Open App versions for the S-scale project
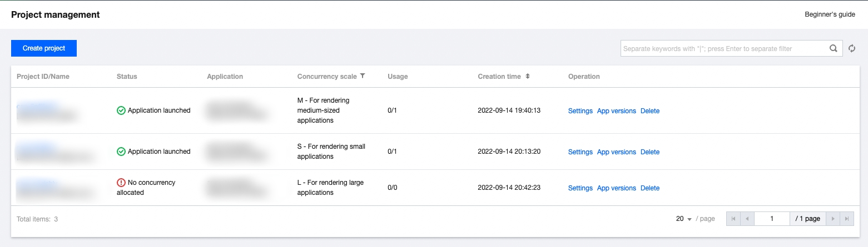868x247 pixels. coord(616,152)
